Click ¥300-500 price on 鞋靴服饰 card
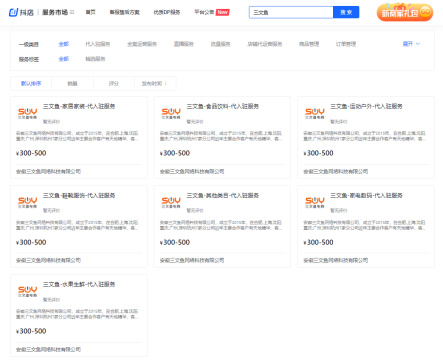The image size is (443, 362). [x=31, y=242]
